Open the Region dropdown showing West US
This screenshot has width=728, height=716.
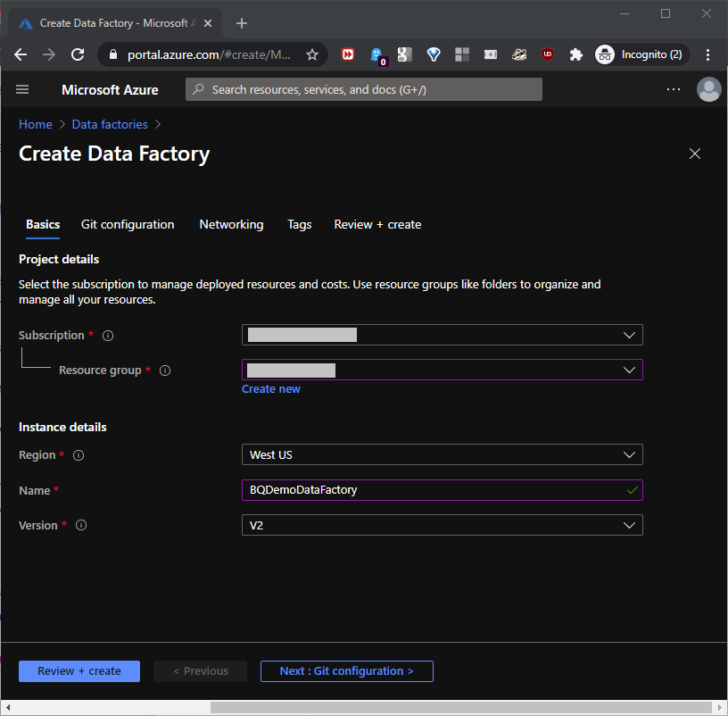point(442,454)
